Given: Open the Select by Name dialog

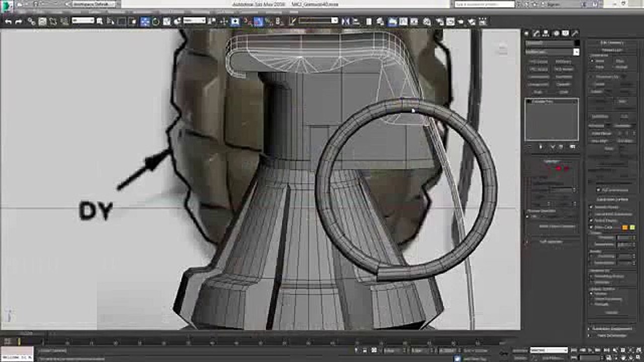Looking at the screenshot, I should pos(110,22).
